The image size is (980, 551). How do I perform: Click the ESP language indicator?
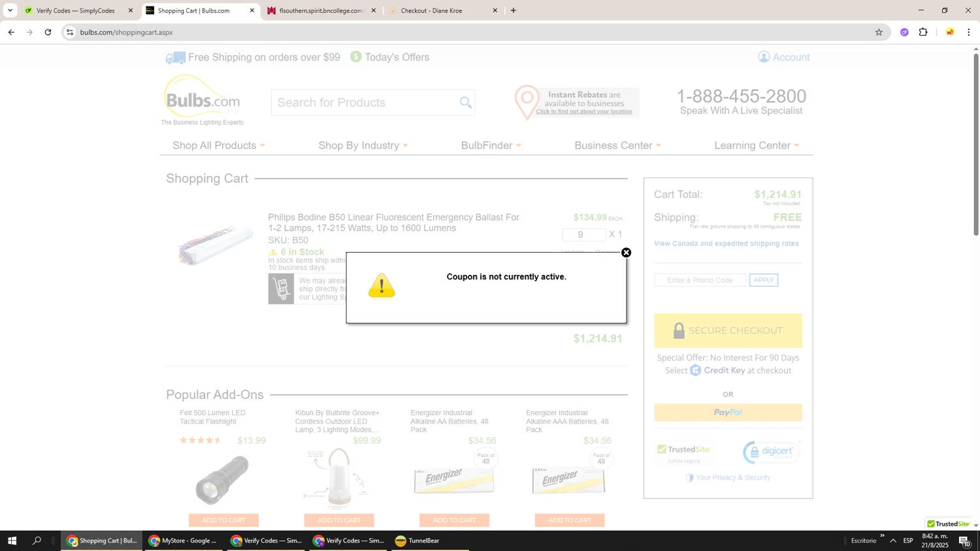[908, 541]
